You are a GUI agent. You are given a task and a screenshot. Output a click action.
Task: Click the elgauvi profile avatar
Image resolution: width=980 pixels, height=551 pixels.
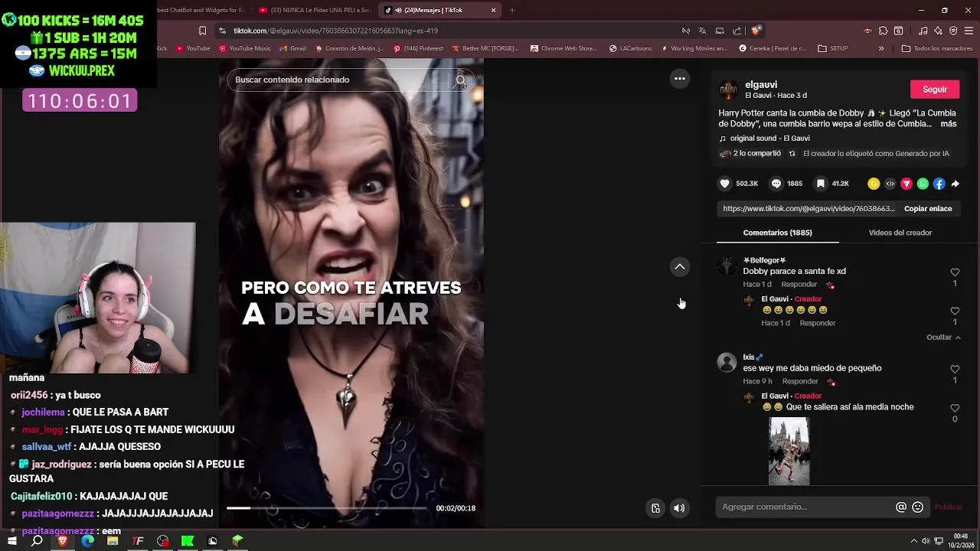[729, 90]
